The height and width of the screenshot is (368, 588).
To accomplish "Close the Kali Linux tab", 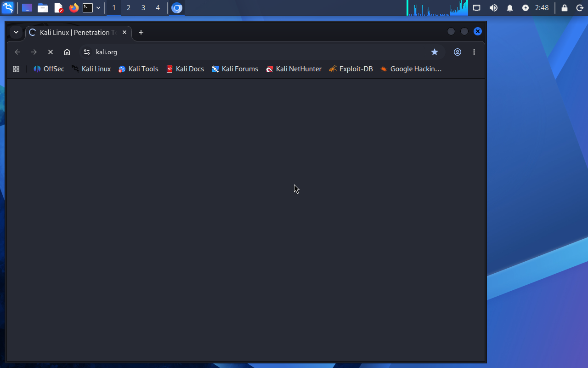I will point(124,32).
